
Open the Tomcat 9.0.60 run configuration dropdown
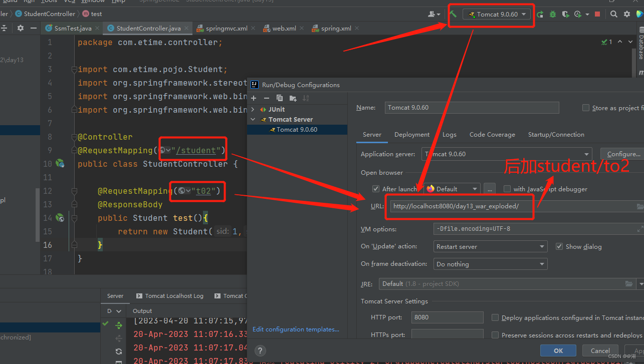tap(497, 15)
